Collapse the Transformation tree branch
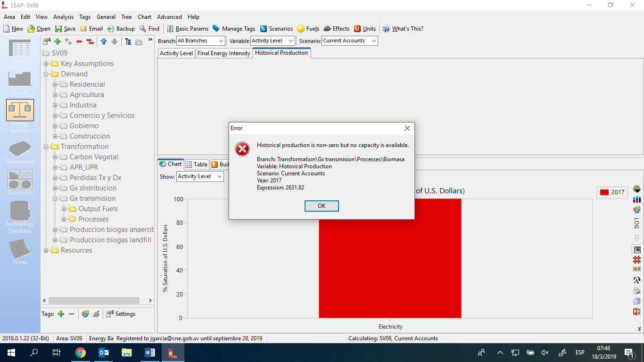 [46, 147]
